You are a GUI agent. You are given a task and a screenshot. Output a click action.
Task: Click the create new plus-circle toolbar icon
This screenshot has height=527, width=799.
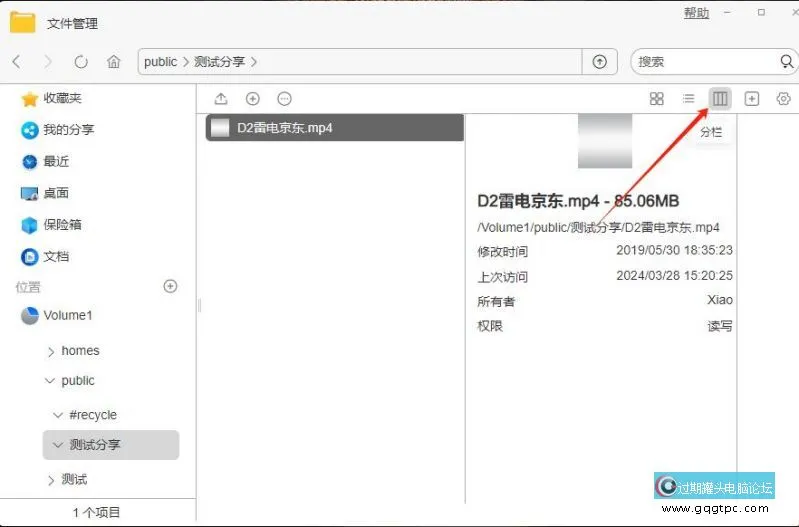tap(253, 98)
